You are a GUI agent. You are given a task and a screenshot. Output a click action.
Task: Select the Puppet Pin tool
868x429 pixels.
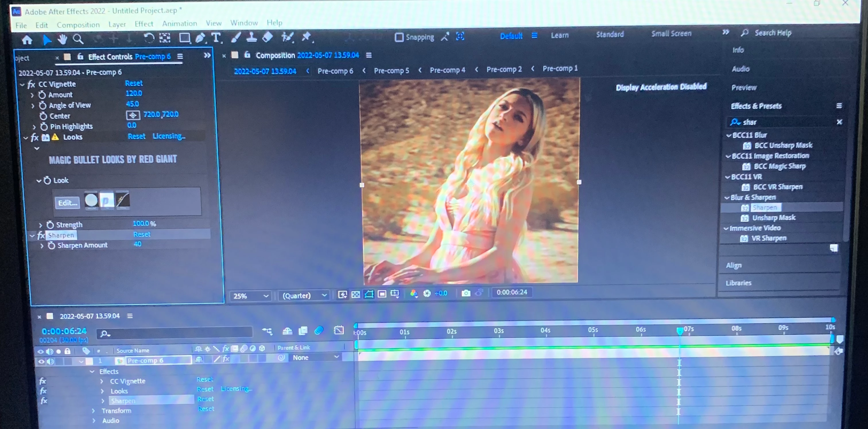coord(306,37)
